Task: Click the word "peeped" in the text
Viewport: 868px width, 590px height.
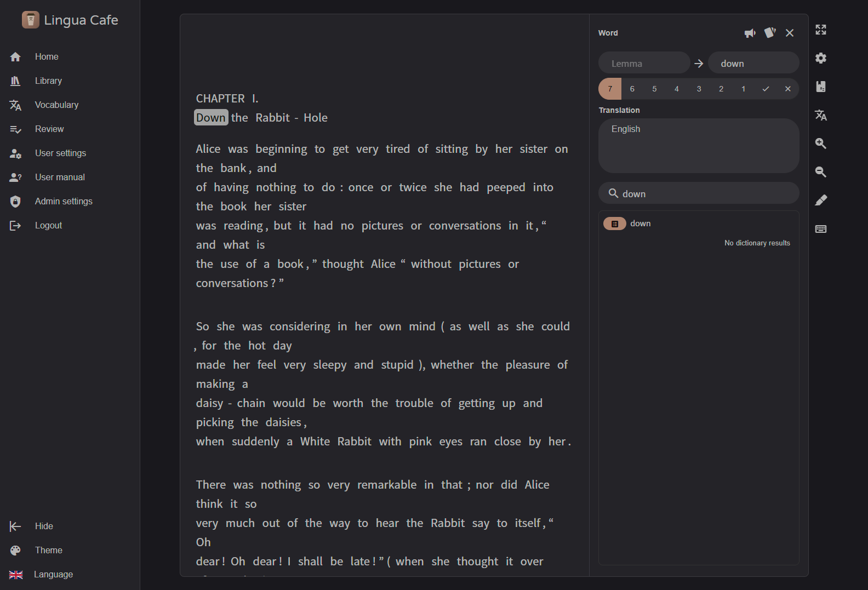Action: pyautogui.click(x=506, y=187)
